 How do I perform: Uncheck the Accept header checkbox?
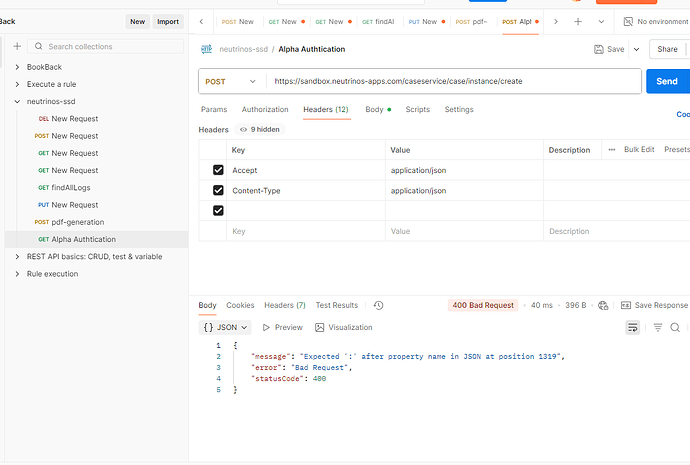pos(218,170)
